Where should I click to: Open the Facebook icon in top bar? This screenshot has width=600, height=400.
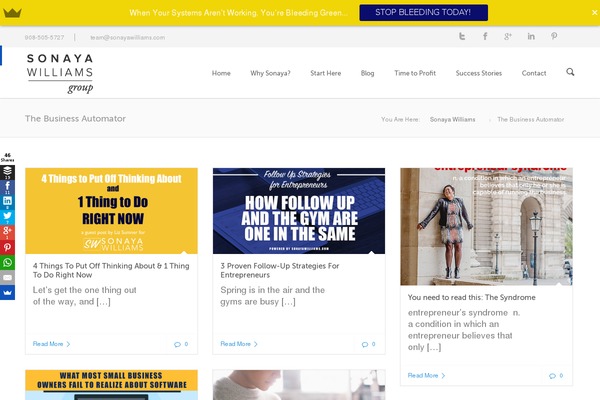485,36
